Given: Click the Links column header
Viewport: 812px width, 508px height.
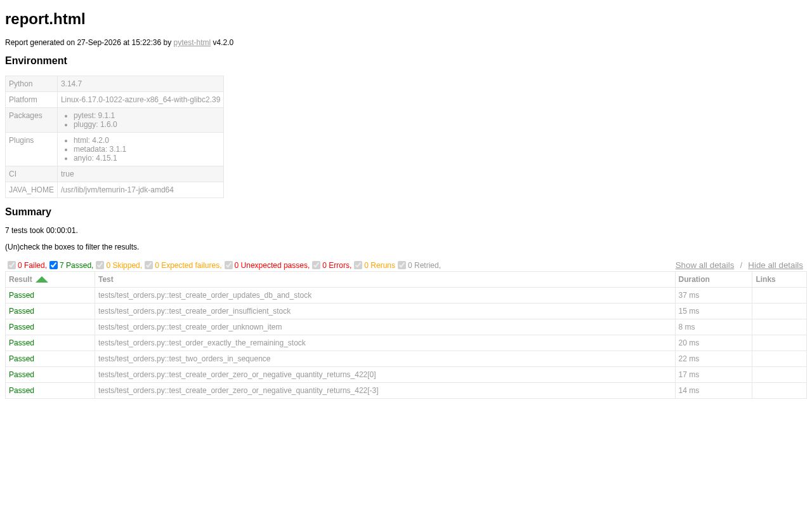Looking at the screenshot, I should pyautogui.click(x=779, y=279).
